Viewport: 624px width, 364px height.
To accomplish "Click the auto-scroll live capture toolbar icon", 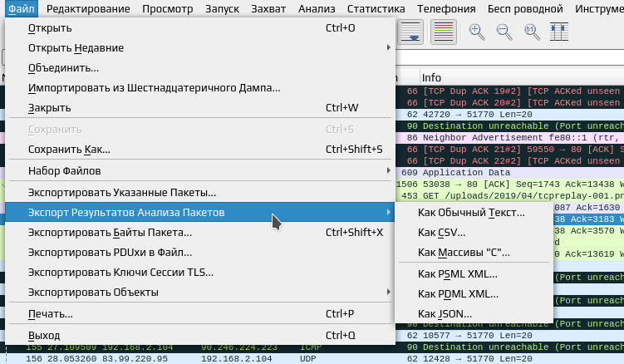I will coord(410,32).
